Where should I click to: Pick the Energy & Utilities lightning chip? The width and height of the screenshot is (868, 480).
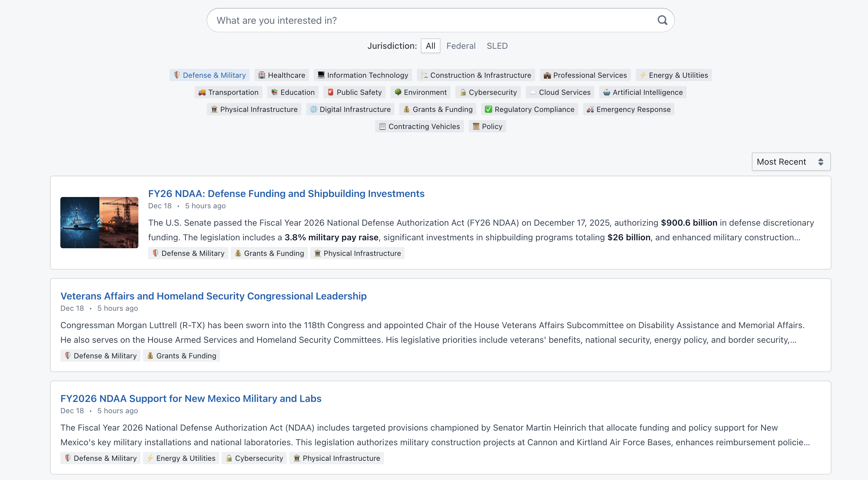tap(673, 75)
